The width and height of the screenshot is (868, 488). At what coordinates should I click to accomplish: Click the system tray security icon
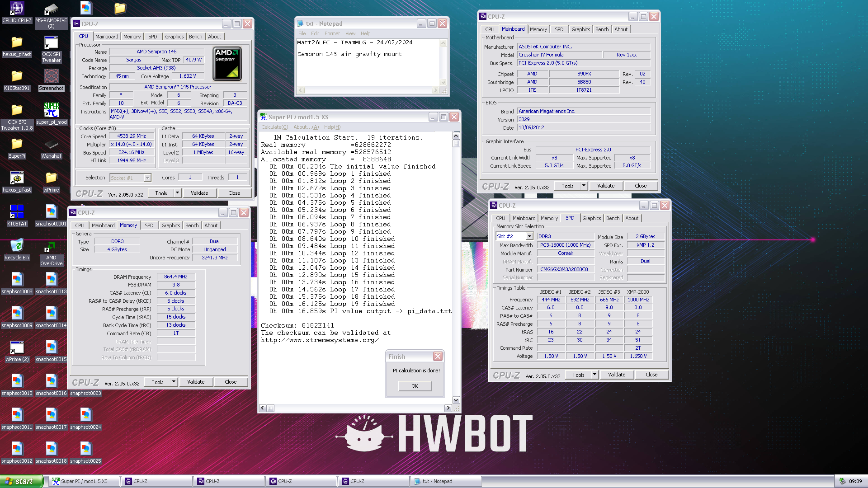(842, 481)
